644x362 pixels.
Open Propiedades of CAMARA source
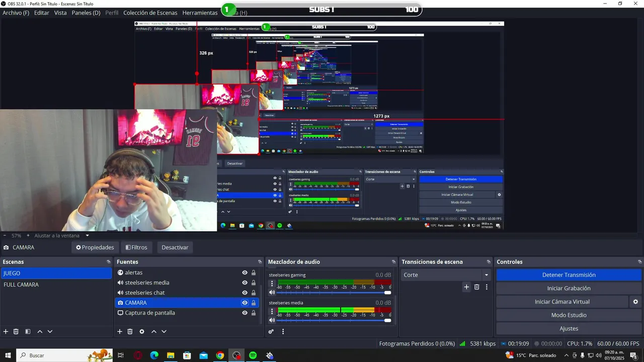point(95,247)
